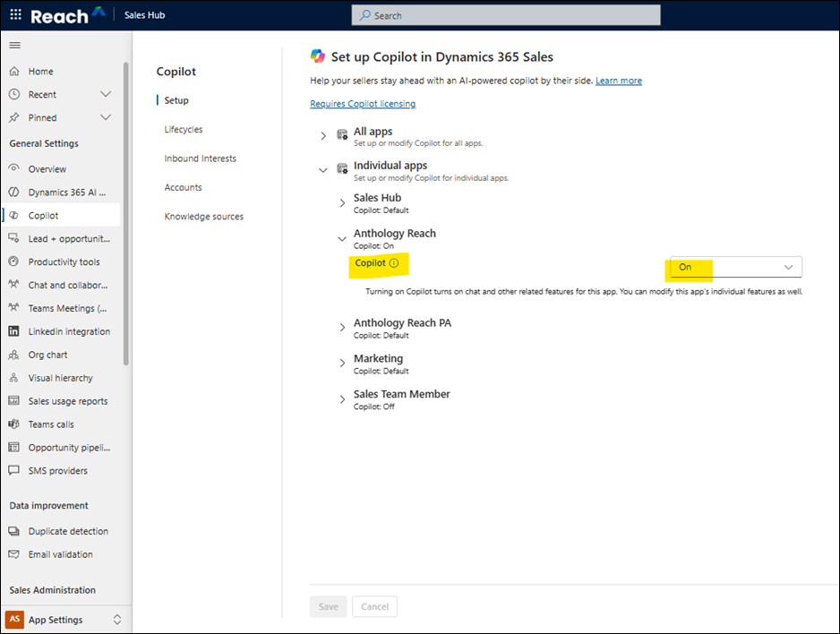
Task: Expand the Anthology Reach PA row
Action: point(342,327)
